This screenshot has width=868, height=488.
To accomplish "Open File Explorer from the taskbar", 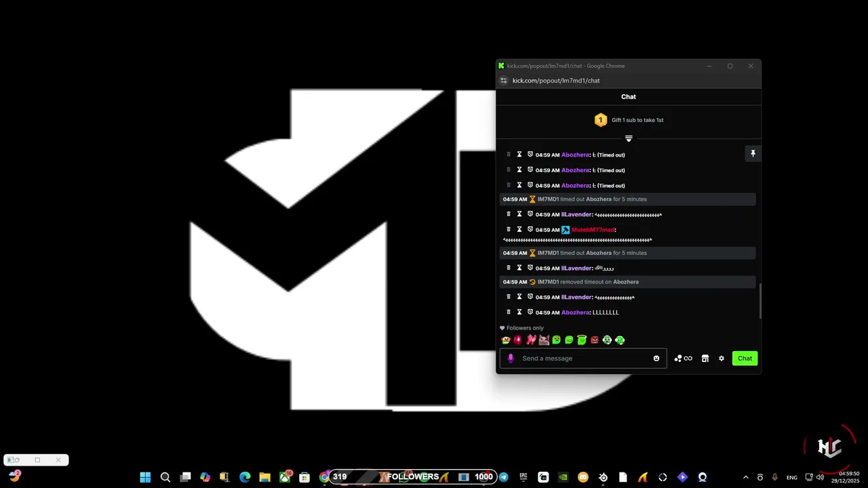I will click(x=264, y=477).
